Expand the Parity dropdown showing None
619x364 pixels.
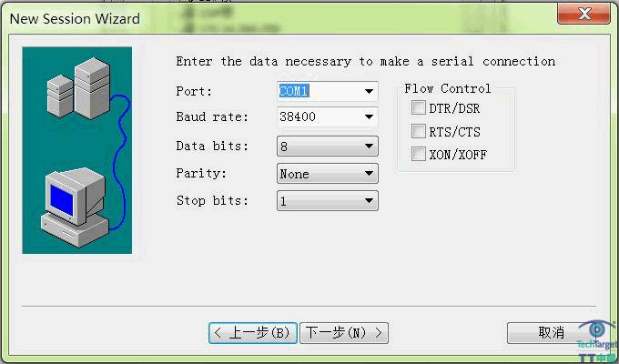(369, 173)
